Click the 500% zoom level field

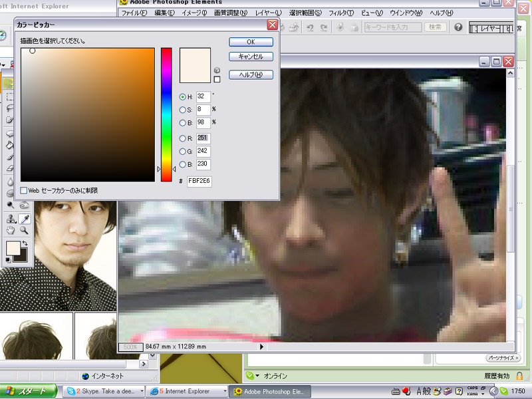click(x=130, y=346)
